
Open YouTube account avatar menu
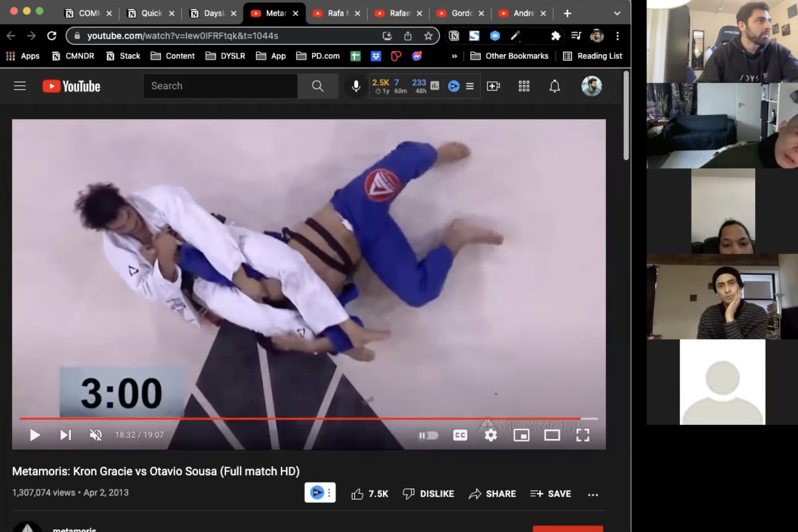pyautogui.click(x=591, y=86)
